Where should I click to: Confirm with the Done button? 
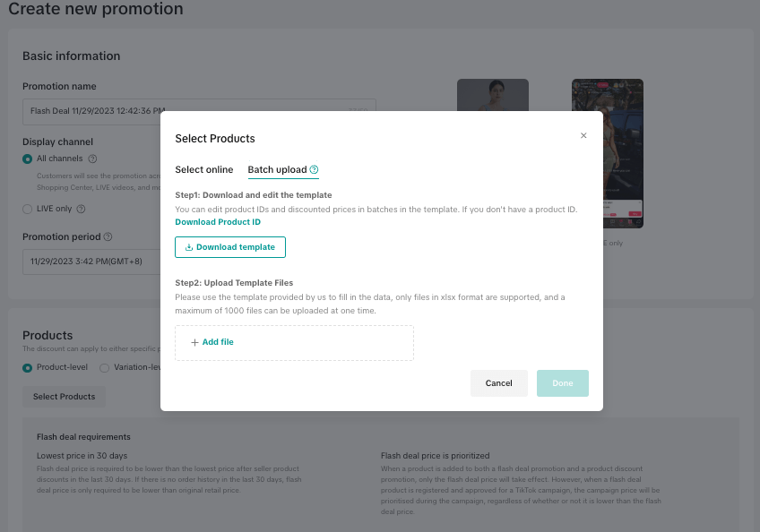pos(562,383)
